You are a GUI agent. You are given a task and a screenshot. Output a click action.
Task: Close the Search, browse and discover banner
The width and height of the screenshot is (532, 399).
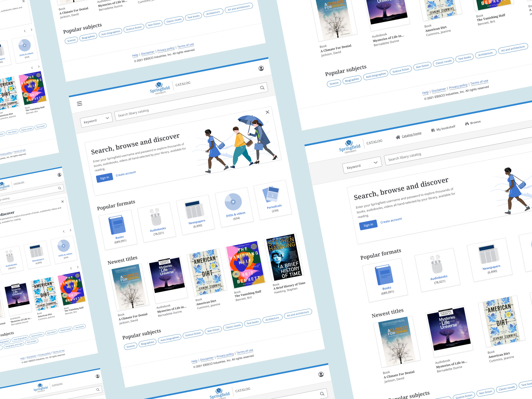pyautogui.click(x=267, y=112)
